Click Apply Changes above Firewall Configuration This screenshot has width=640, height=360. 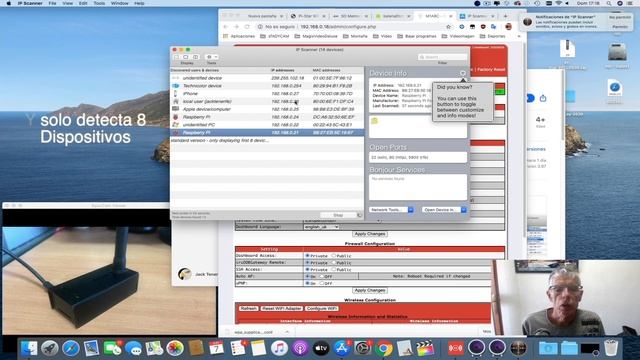click(370, 234)
